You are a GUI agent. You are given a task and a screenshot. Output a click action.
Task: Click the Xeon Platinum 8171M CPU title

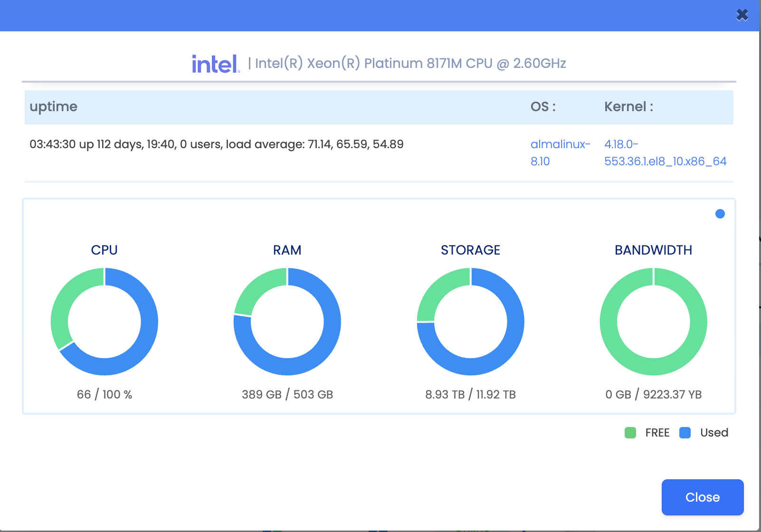[x=410, y=64]
